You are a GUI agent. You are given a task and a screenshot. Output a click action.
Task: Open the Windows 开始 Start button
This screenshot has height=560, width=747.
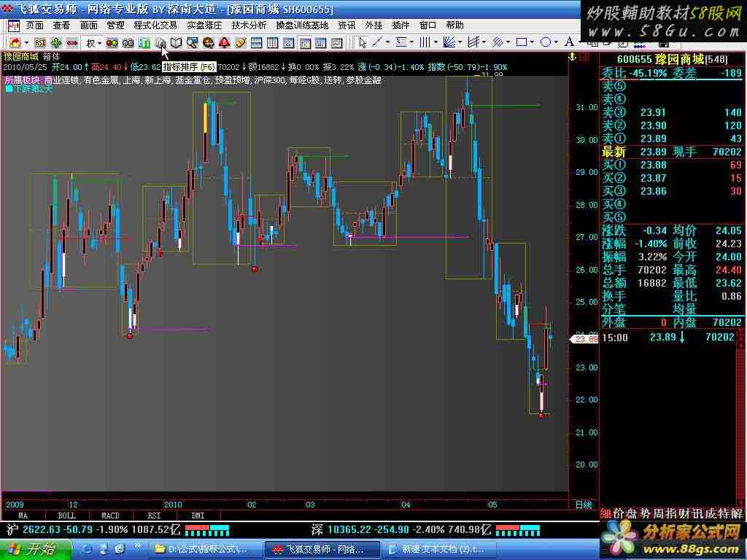point(35,550)
